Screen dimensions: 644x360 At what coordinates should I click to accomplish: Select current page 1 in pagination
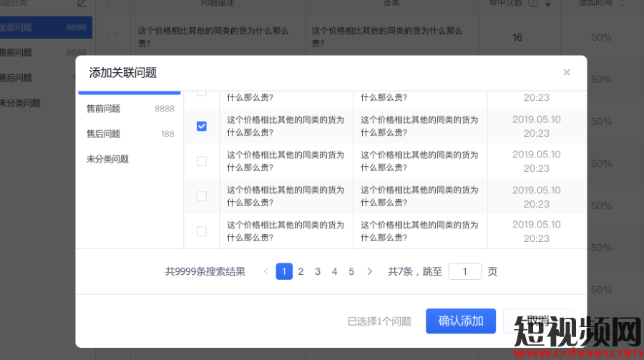point(284,271)
